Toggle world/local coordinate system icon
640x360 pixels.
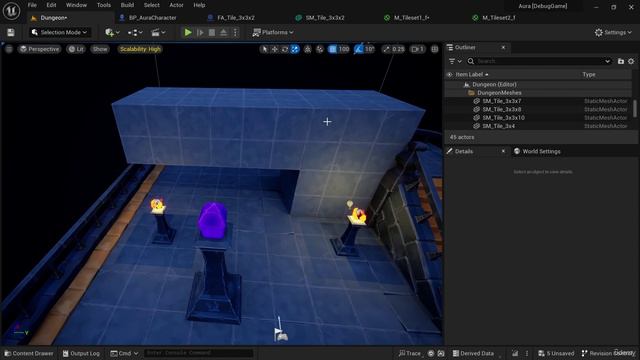308,49
